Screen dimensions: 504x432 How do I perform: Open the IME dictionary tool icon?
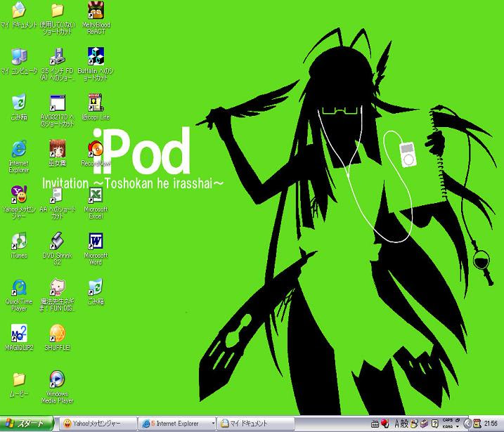(425, 424)
